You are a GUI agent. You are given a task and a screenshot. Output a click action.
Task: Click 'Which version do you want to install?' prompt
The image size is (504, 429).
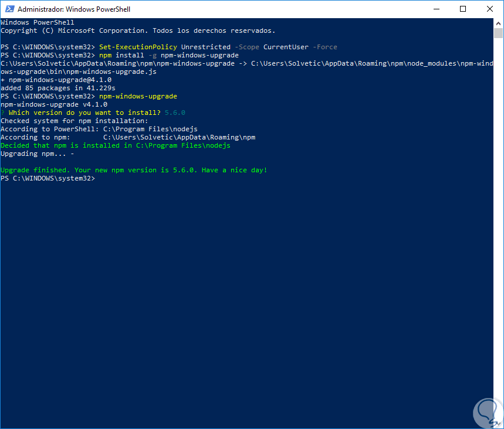coord(84,113)
